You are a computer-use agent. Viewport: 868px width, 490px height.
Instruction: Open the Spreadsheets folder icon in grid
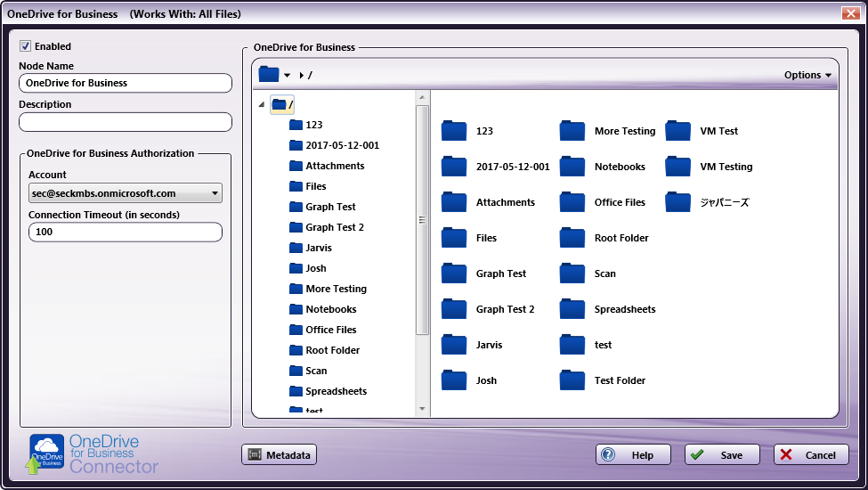coord(572,309)
